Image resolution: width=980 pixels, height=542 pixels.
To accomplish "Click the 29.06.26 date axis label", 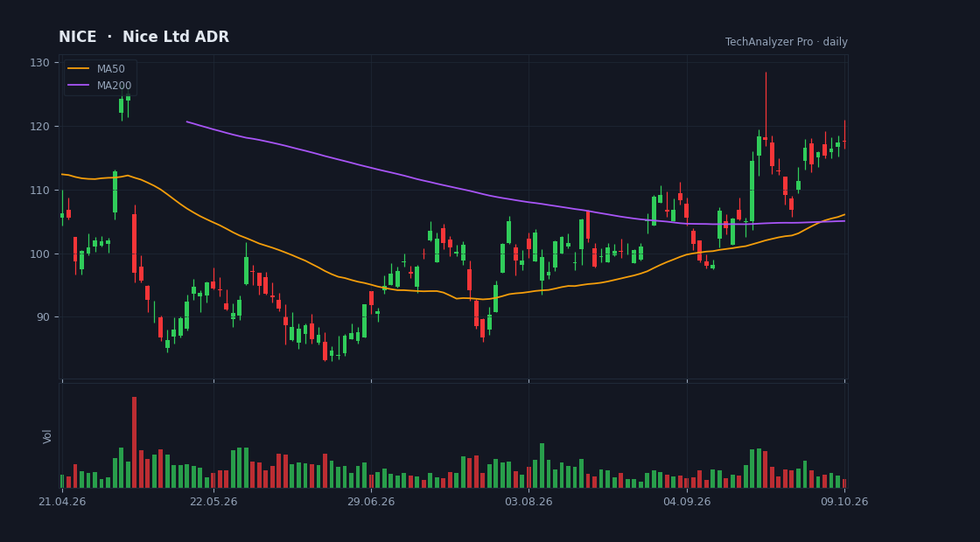I will [371, 502].
